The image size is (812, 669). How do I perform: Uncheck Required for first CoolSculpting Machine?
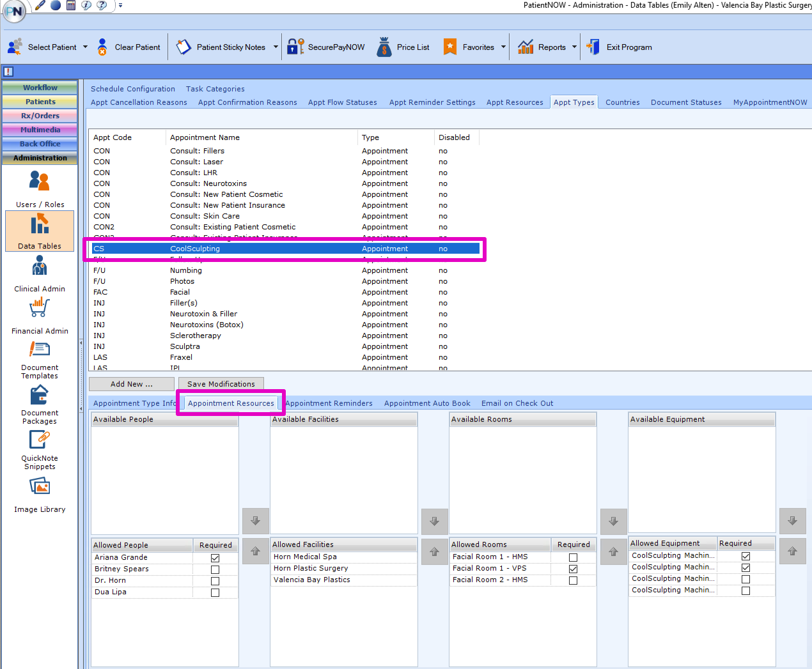[746, 556]
